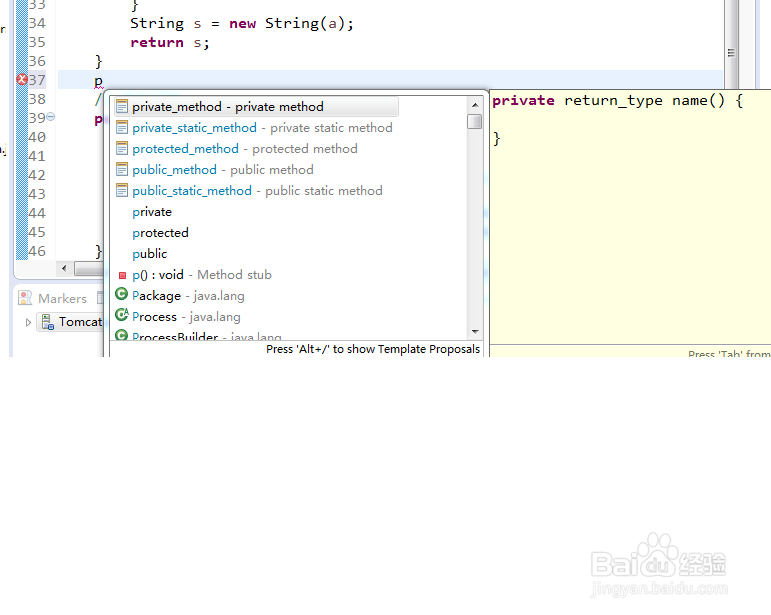Click line number 34 in the gutter
The image size is (771, 615).
[x=37, y=24]
